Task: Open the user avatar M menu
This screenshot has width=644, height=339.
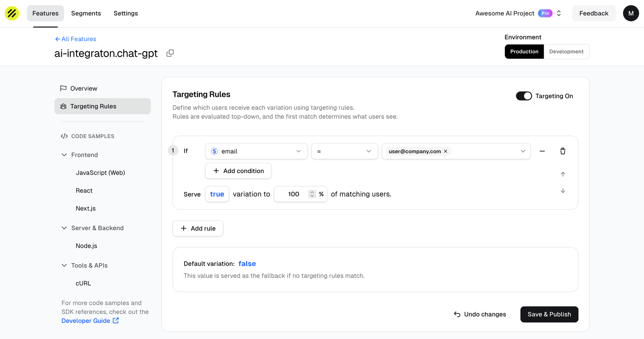Action: click(631, 13)
